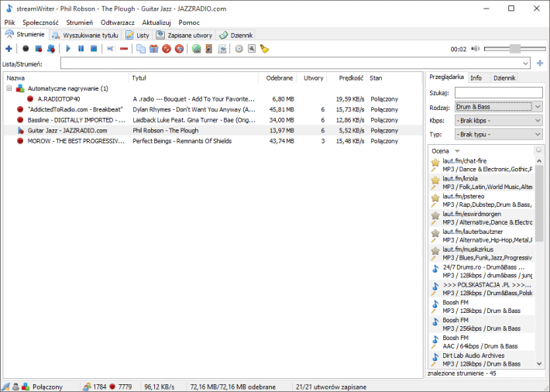Click the volume slider handle
Image resolution: width=550 pixels, height=392 pixels.
tap(515, 49)
